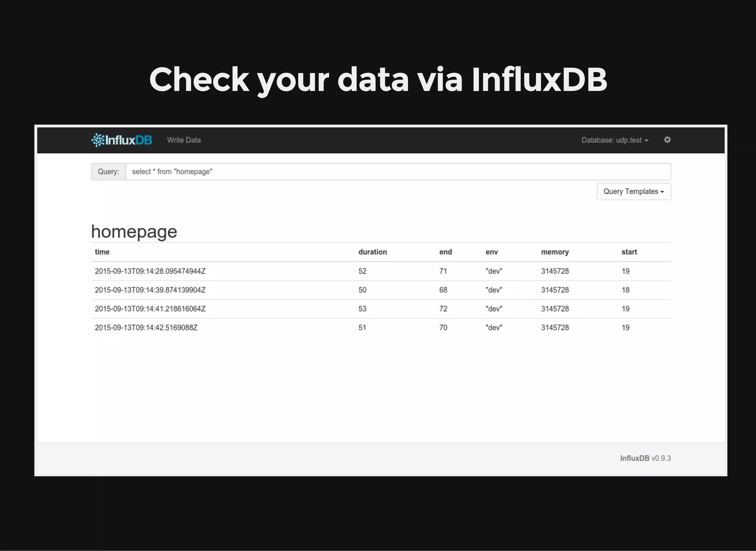This screenshot has height=551, width=756.
Task: Open the Write Data link
Action: click(184, 140)
